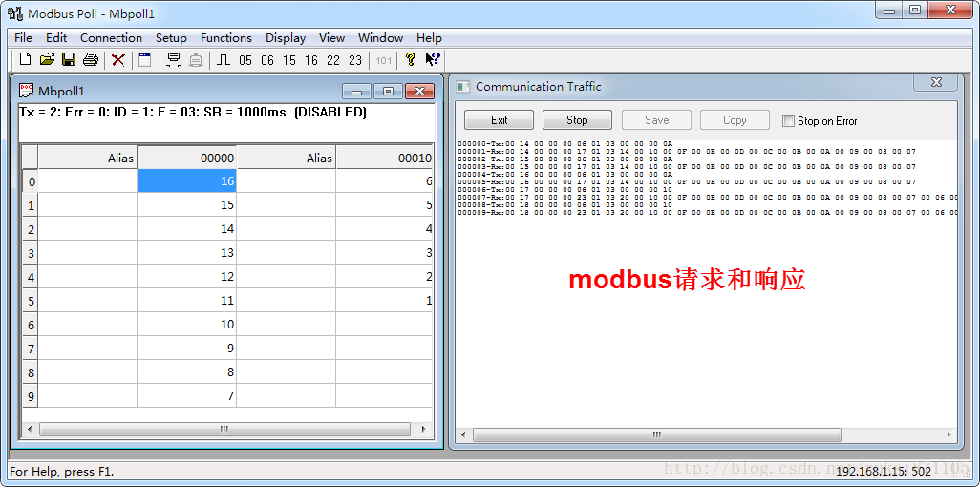This screenshot has height=487, width=980.
Task: Click the pulse signal toolbar icon
Action: pos(224,60)
